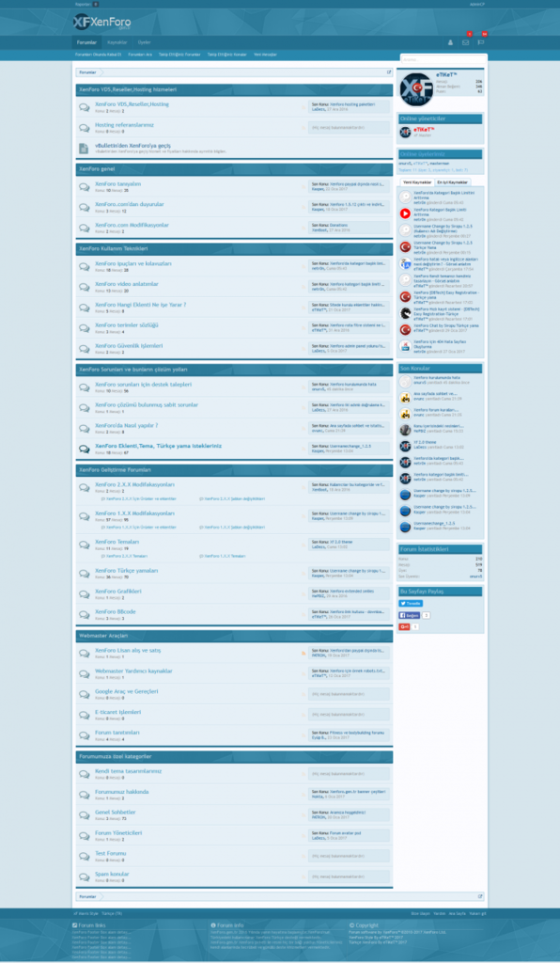Switch to the Kaynaklar tab
Screen dimensions: 560x963
click(x=117, y=42)
